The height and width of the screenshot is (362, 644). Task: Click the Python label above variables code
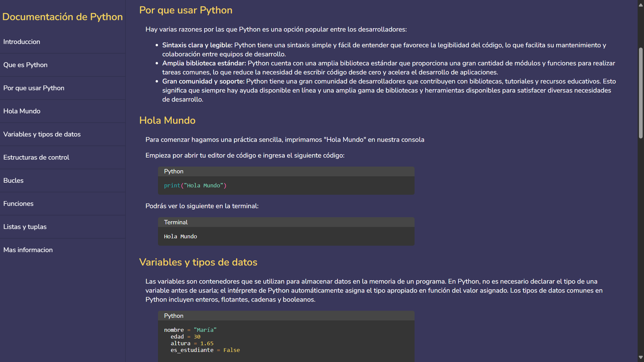pos(174,316)
